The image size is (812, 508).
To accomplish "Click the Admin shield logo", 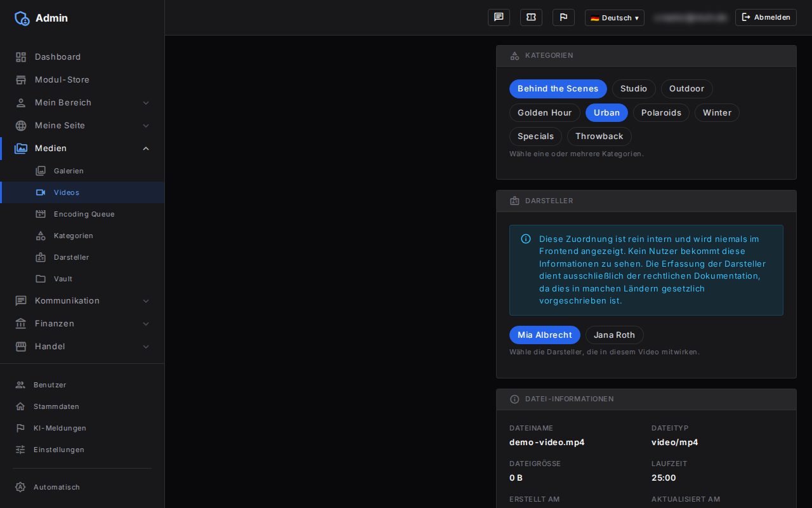I will point(22,18).
